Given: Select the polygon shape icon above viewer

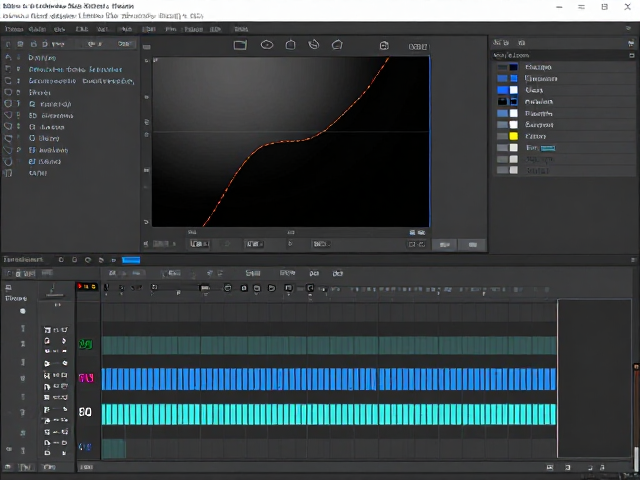Looking at the screenshot, I should 337,44.
